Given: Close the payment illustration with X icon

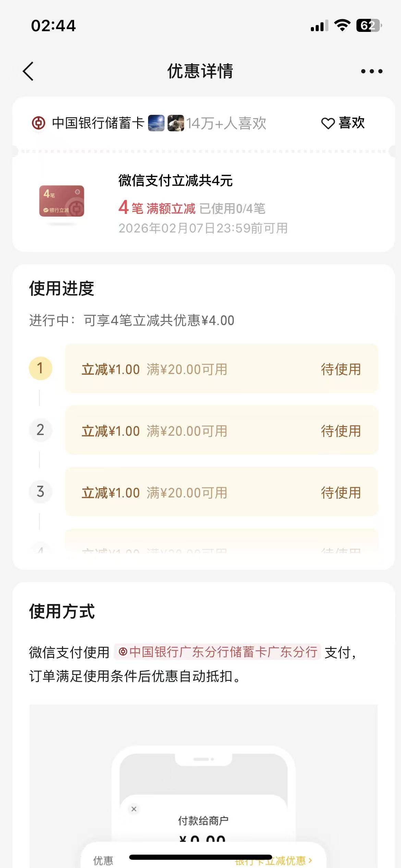Looking at the screenshot, I should (x=134, y=809).
